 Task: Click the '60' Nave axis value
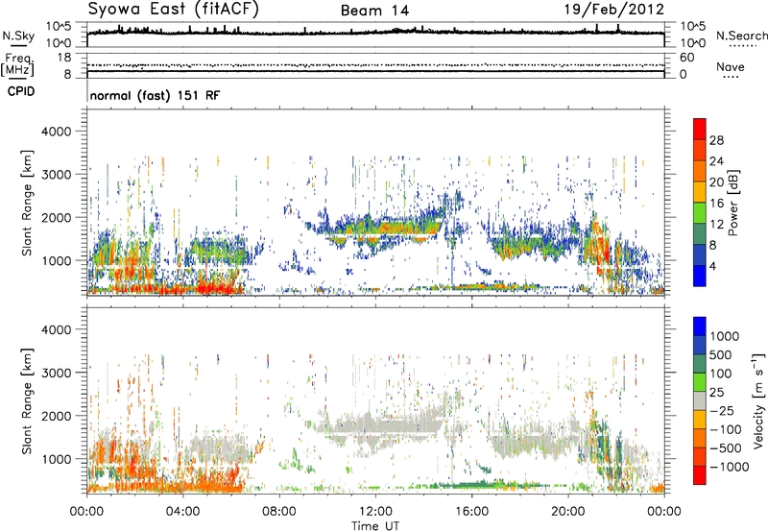pyautogui.click(x=686, y=58)
